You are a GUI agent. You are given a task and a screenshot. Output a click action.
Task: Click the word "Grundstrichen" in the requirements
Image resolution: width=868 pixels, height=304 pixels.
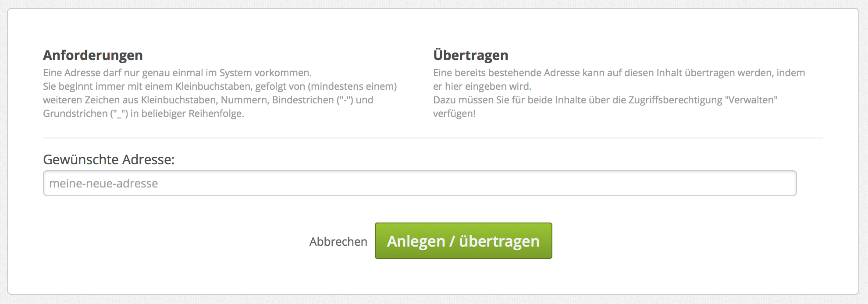tap(75, 113)
